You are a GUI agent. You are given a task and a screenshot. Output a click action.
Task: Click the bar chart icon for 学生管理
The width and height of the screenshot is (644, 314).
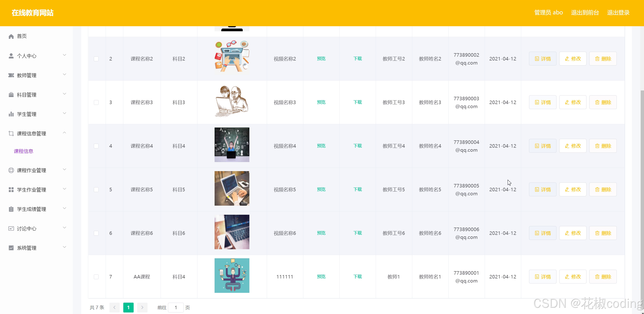click(11, 114)
